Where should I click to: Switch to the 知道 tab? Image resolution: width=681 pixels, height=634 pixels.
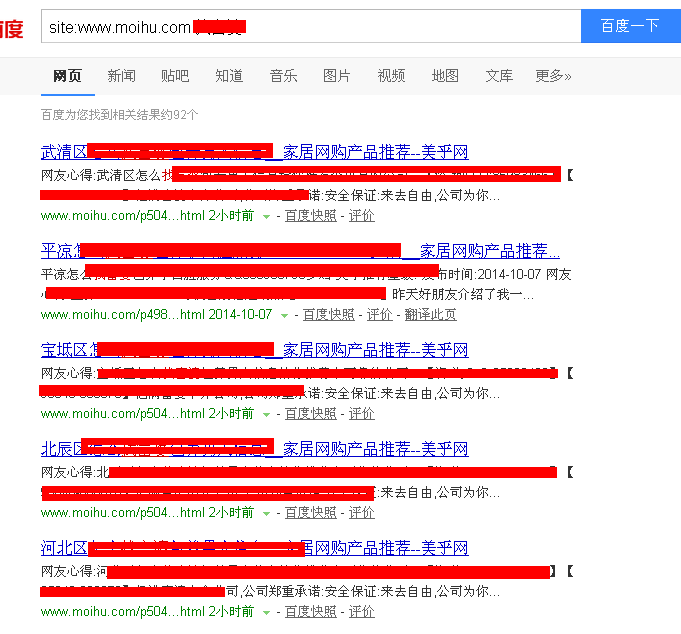coord(229,76)
